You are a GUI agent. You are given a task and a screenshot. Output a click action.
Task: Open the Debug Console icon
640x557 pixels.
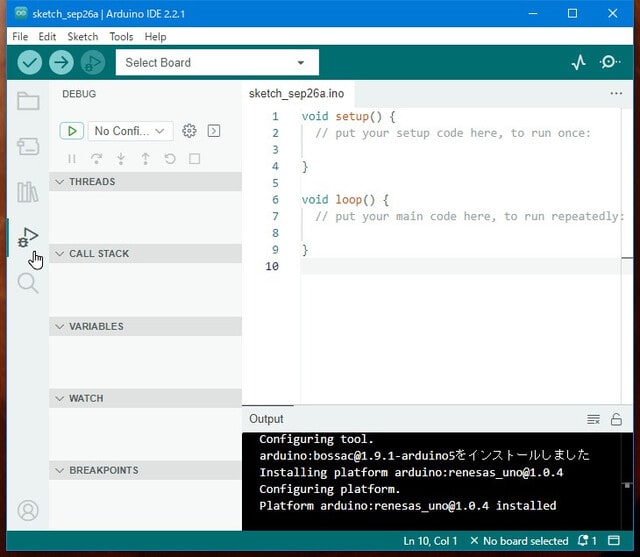coord(214,131)
